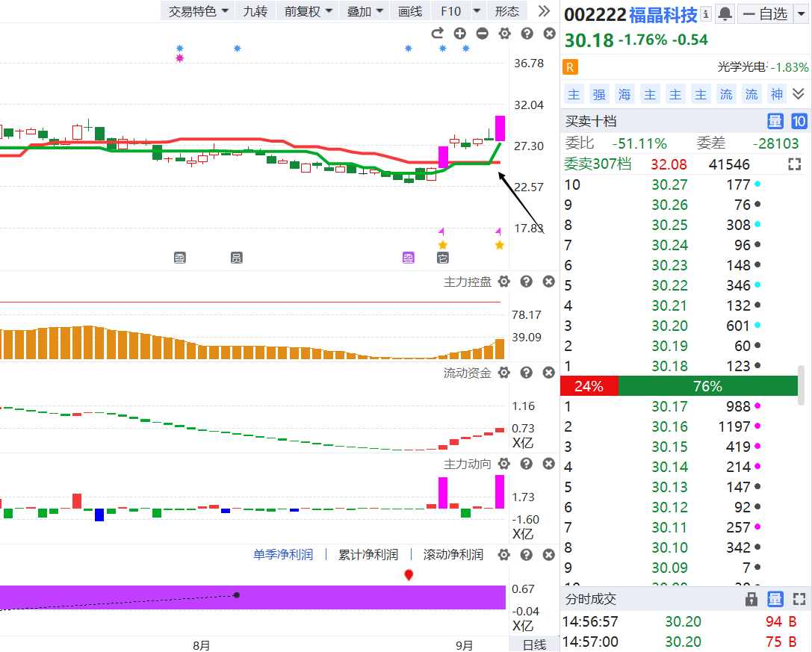
Task: Open settings gear of the main K-line chart
Action: point(504,34)
